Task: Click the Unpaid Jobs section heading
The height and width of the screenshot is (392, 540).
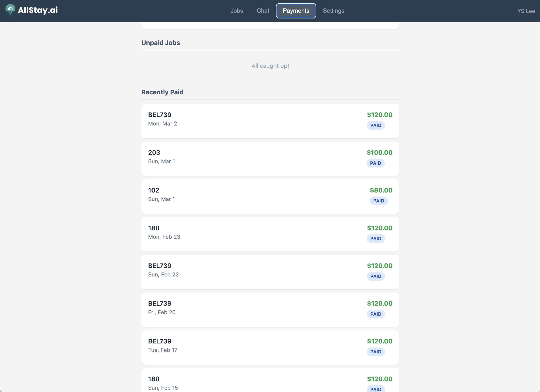Action: pyautogui.click(x=161, y=43)
